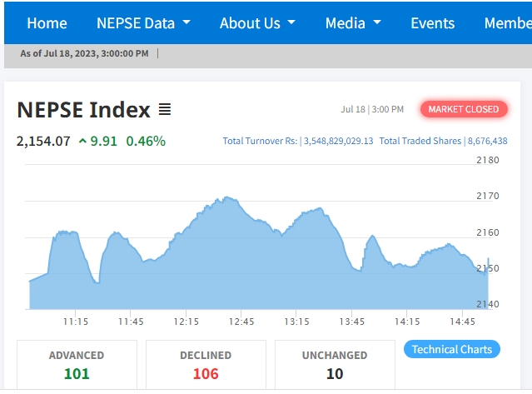Click the index value 2,154.07

pyautogui.click(x=43, y=141)
